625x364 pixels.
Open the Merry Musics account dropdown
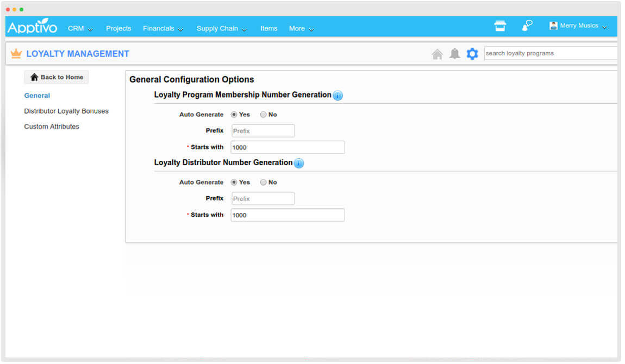[x=578, y=26]
